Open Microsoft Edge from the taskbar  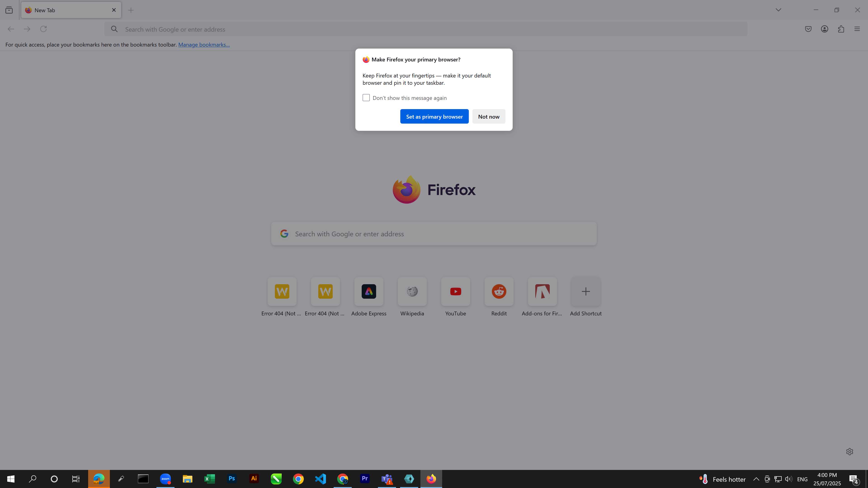tap(99, 479)
